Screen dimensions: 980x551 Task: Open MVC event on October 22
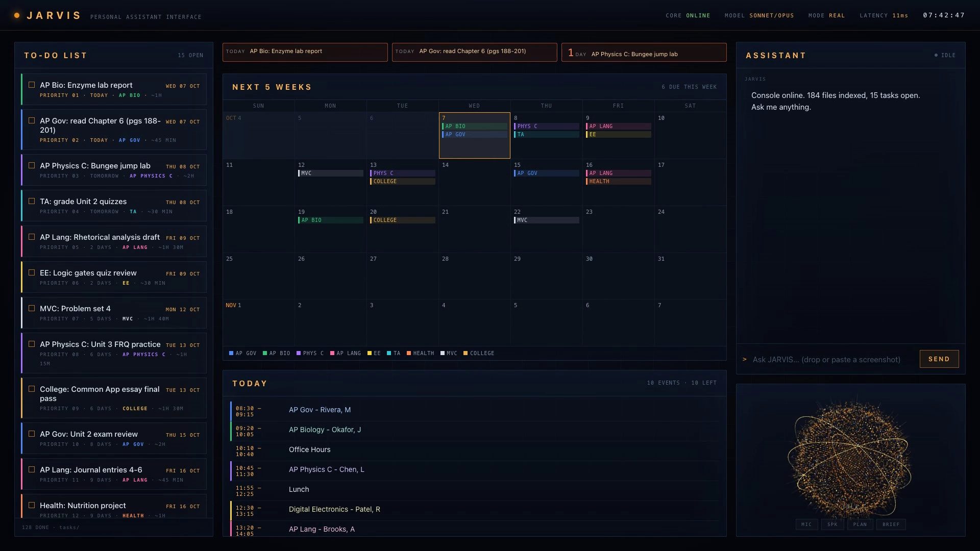coord(547,220)
